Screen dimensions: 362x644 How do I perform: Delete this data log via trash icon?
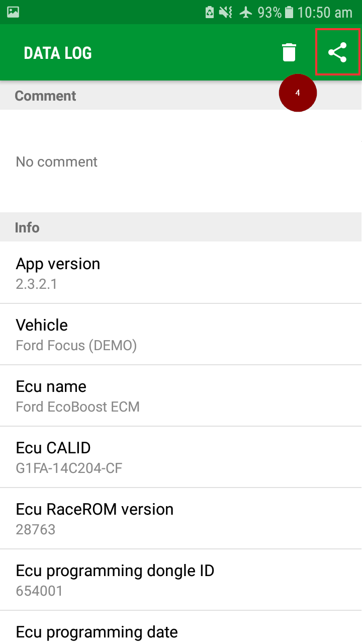289,52
